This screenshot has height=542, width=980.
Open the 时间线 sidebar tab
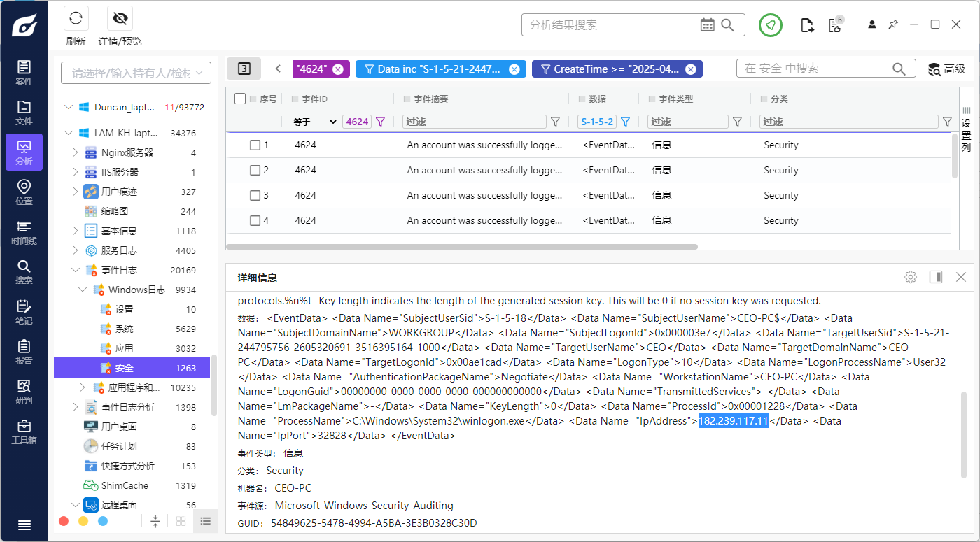24,232
